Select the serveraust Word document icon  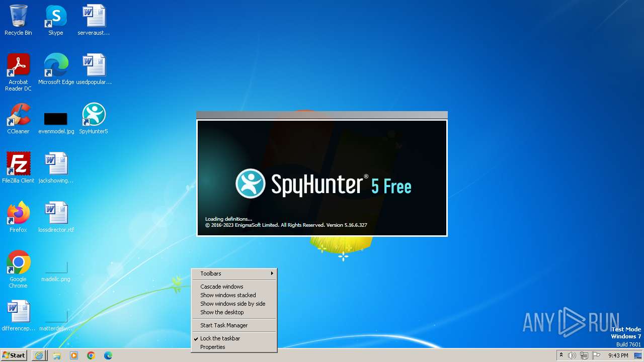pos(94,20)
